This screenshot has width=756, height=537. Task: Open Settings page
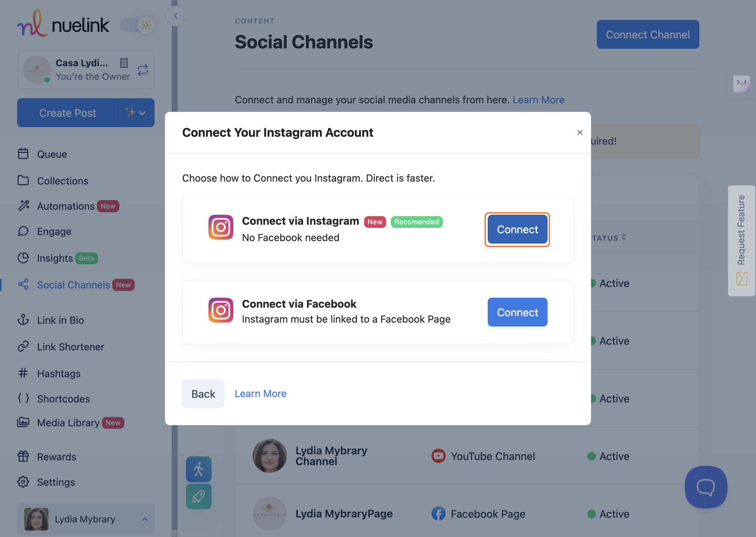(56, 482)
